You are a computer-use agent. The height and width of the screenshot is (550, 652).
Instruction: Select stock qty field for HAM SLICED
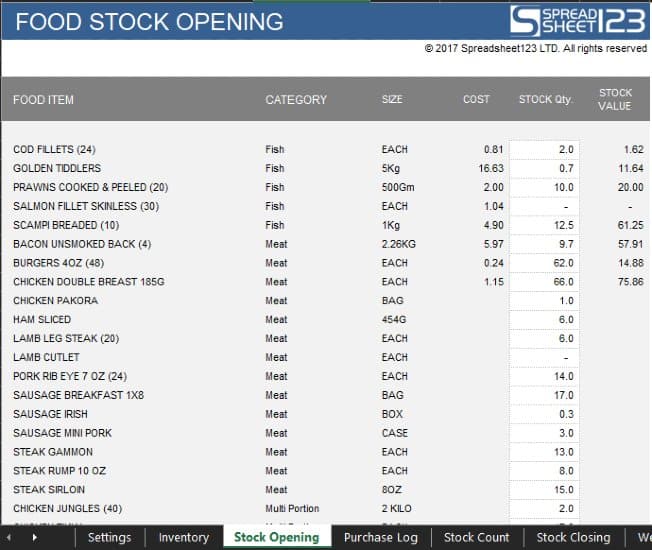(544, 320)
